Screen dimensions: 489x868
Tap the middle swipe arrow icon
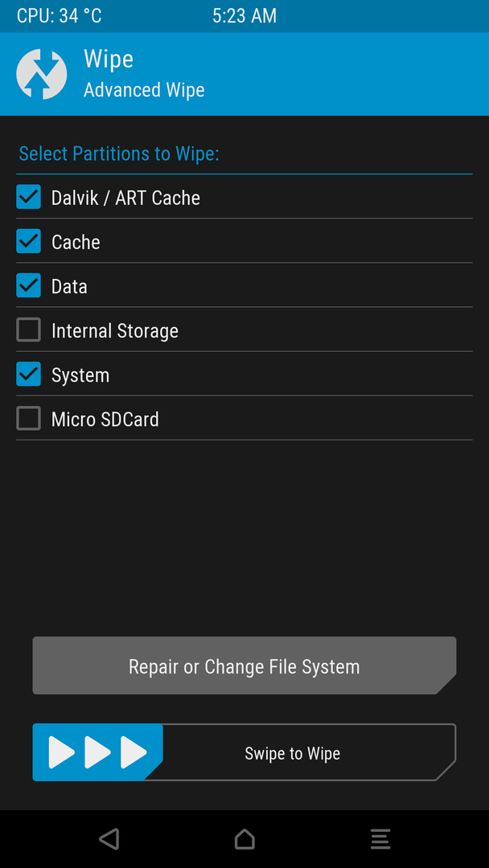point(97,752)
